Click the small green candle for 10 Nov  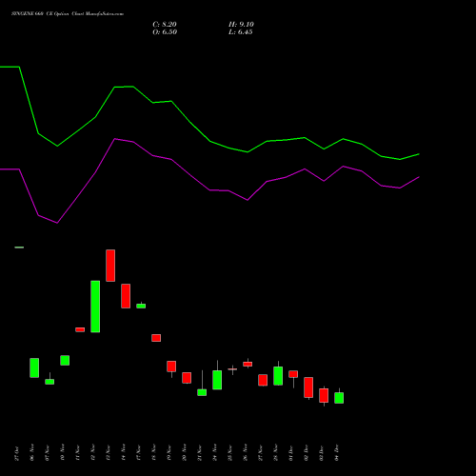click(x=65, y=360)
